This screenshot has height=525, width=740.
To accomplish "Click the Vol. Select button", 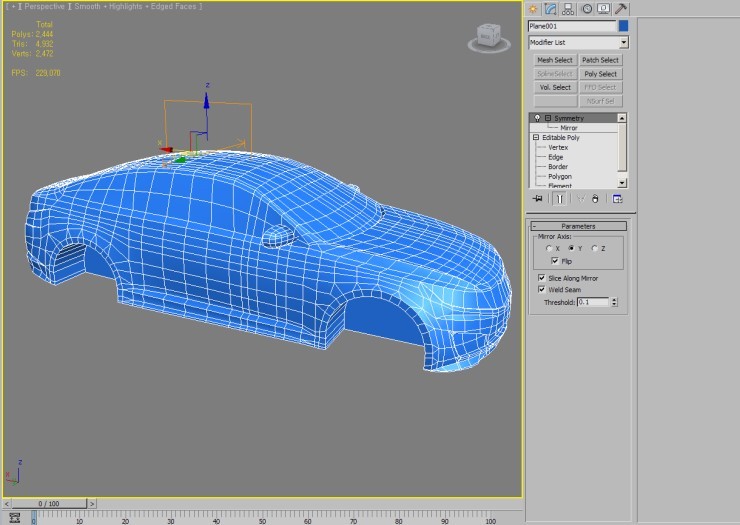I will pyautogui.click(x=555, y=88).
